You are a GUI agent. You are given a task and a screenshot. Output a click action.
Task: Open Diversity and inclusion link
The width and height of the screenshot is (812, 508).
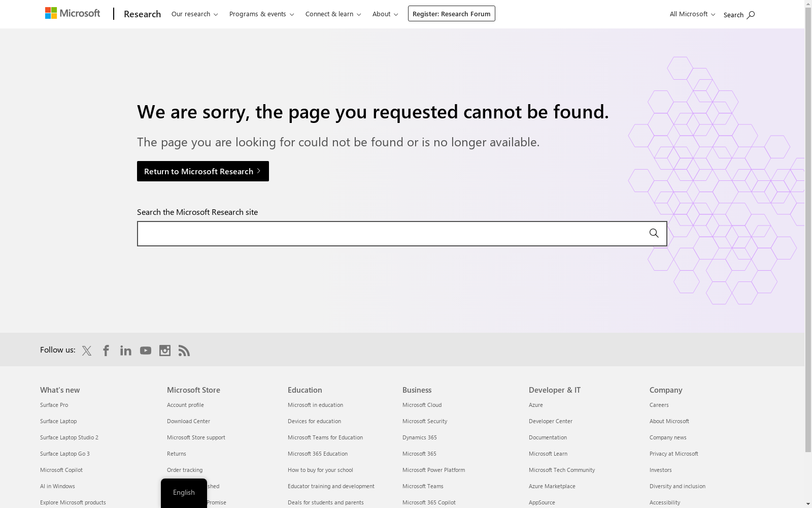click(678, 486)
